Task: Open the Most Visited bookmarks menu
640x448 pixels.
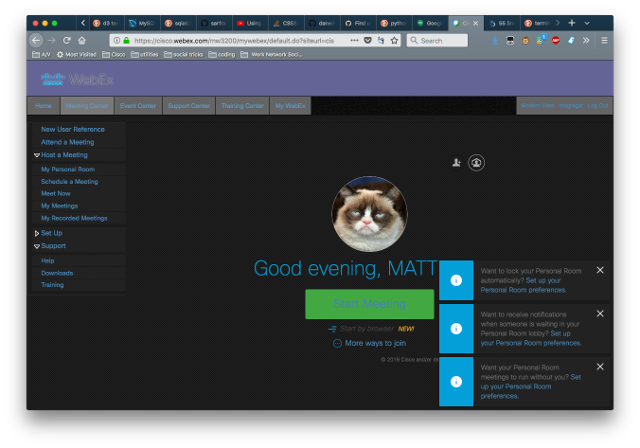Action: (x=76, y=54)
